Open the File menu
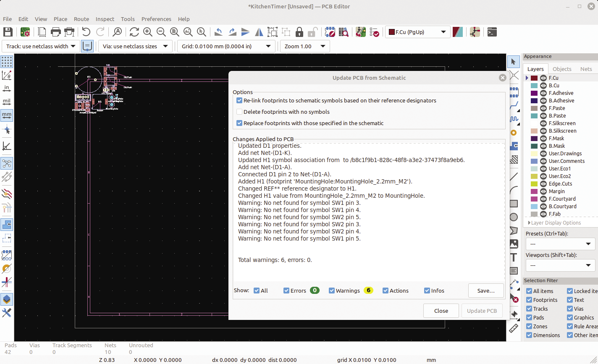This screenshot has width=598, height=364. coord(7,19)
